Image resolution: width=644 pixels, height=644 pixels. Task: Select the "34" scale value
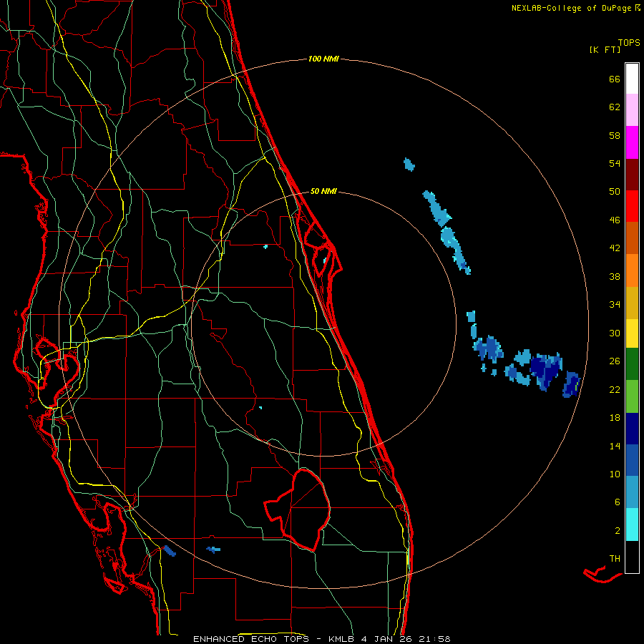615,305
